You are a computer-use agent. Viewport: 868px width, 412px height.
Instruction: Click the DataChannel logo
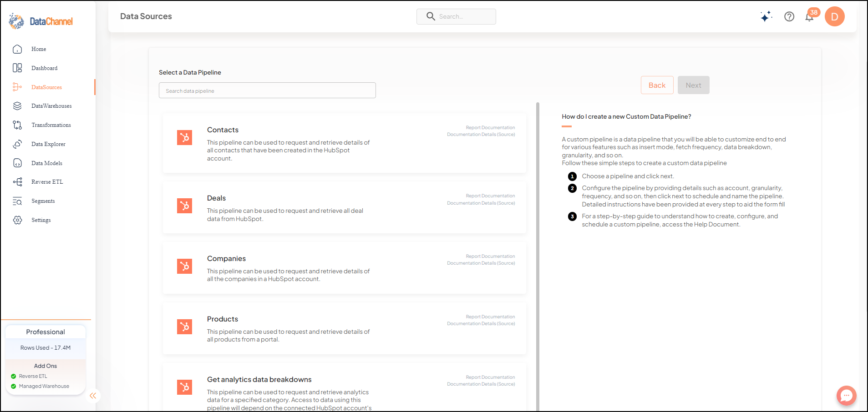click(41, 21)
